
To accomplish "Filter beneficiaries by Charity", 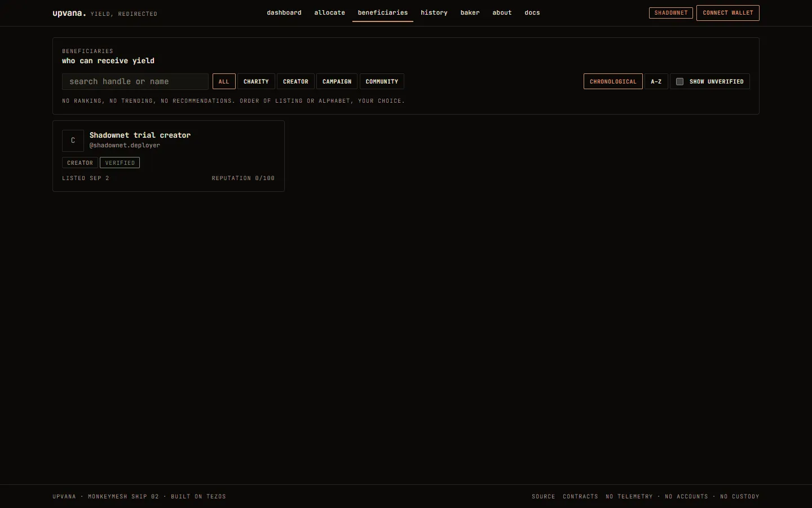I will point(256,81).
